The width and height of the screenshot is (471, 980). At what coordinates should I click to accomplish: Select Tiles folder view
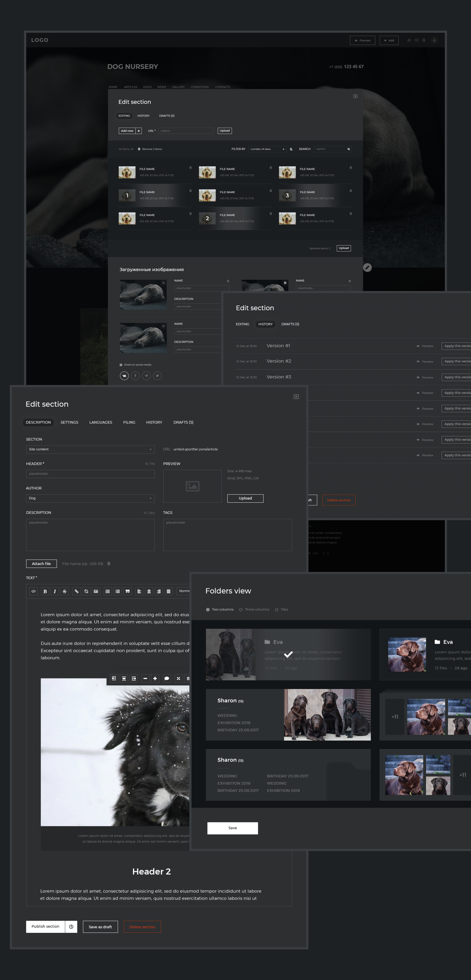tap(281, 609)
